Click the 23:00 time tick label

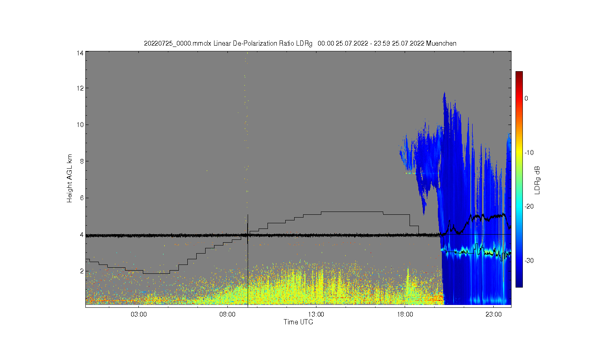(x=494, y=315)
